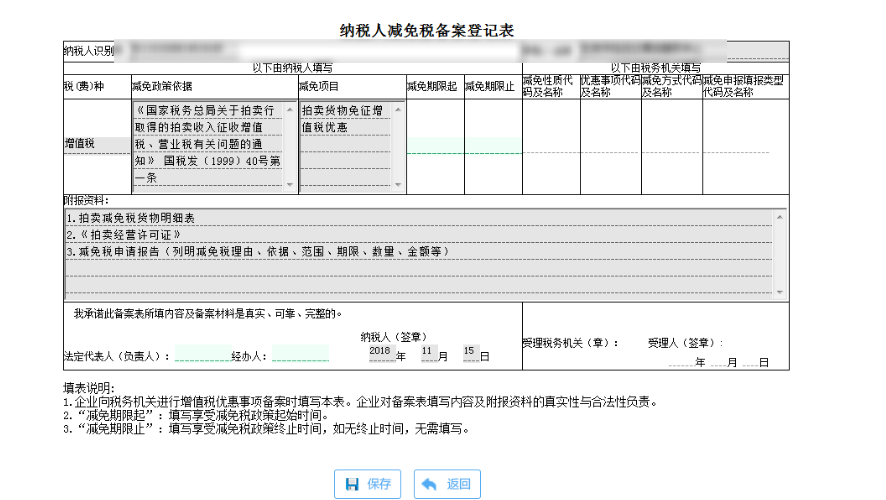Click the 法定代表人 input field
886x500 pixels.
pos(203,353)
